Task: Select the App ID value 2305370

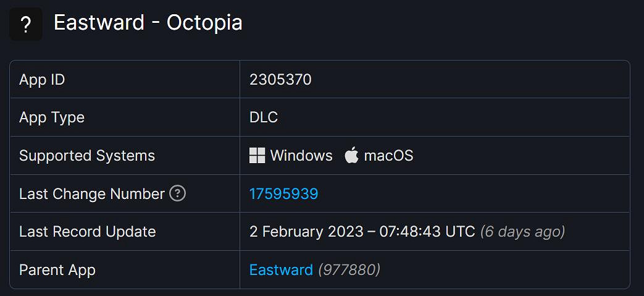Action: pos(280,80)
